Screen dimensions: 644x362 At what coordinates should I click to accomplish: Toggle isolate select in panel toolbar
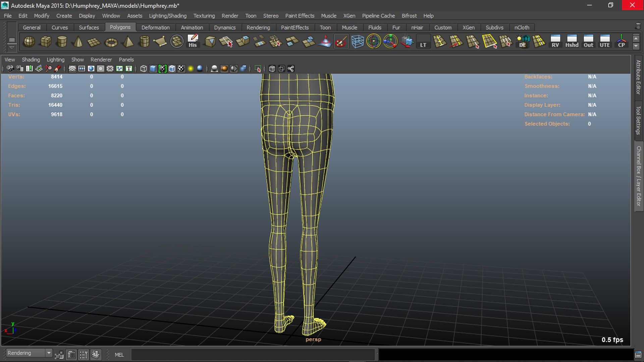[258, 69]
